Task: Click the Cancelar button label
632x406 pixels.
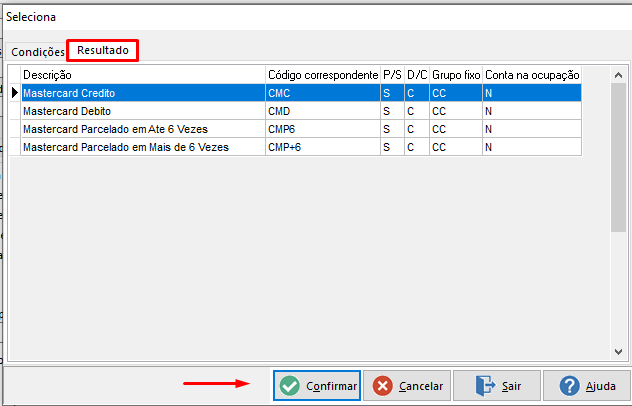Action: tap(421, 386)
